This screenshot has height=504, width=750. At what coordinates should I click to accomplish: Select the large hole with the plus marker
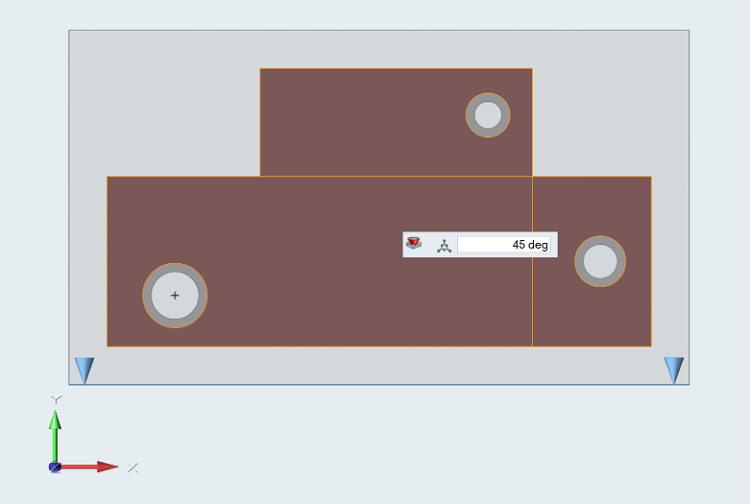[x=175, y=296]
